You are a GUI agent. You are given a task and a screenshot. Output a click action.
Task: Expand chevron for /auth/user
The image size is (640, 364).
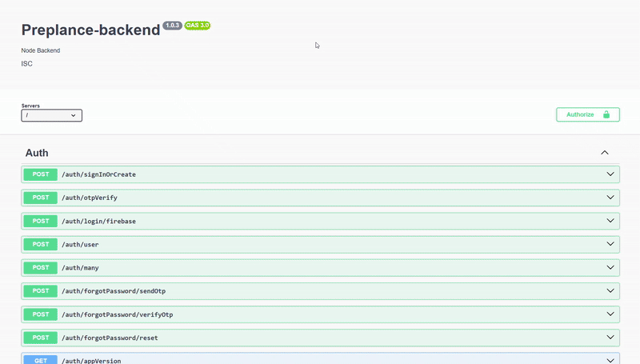tap(610, 244)
